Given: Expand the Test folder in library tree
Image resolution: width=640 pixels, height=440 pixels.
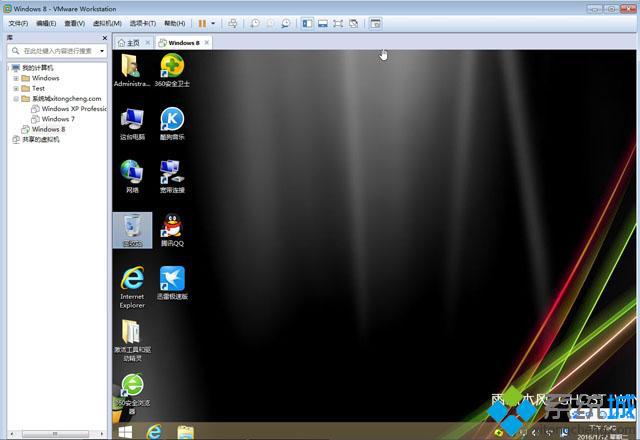Looking at the screenshot, I should [x=16, y=88].
